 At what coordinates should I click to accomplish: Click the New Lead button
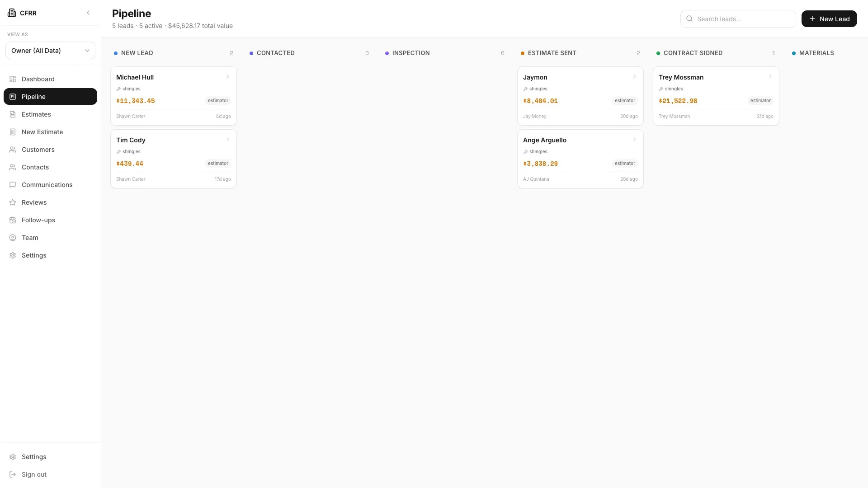(x=829, y=19)
